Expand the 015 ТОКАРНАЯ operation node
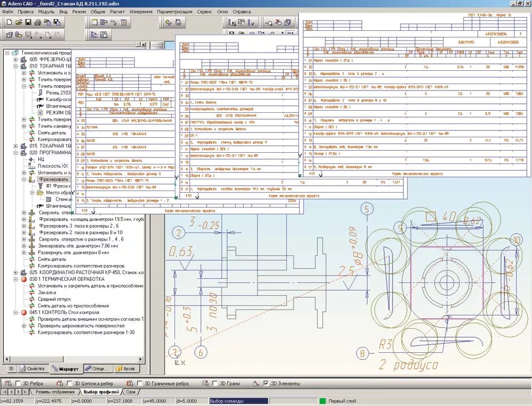The height and width of the screenshot is (406, 532). tap(15, 146)
